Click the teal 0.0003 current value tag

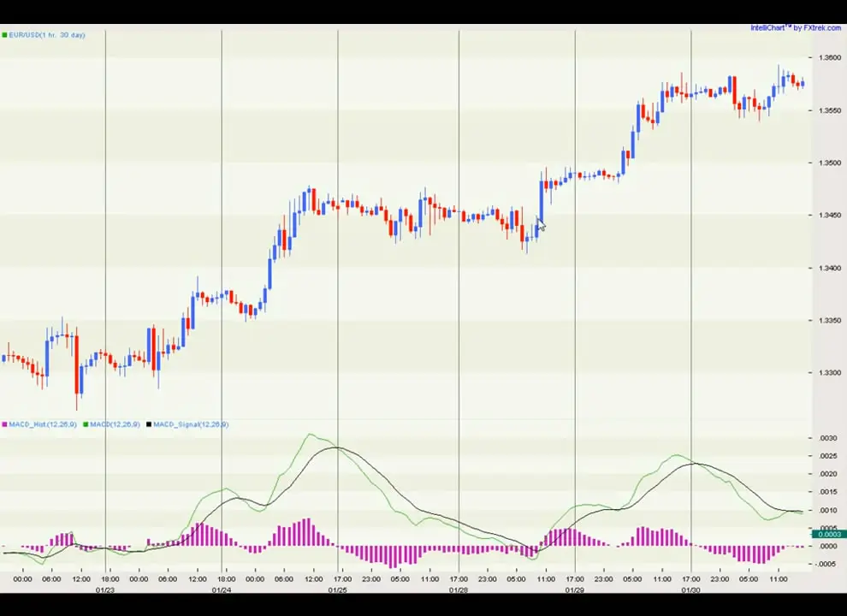pyautogui.click(x=829, y=535)
